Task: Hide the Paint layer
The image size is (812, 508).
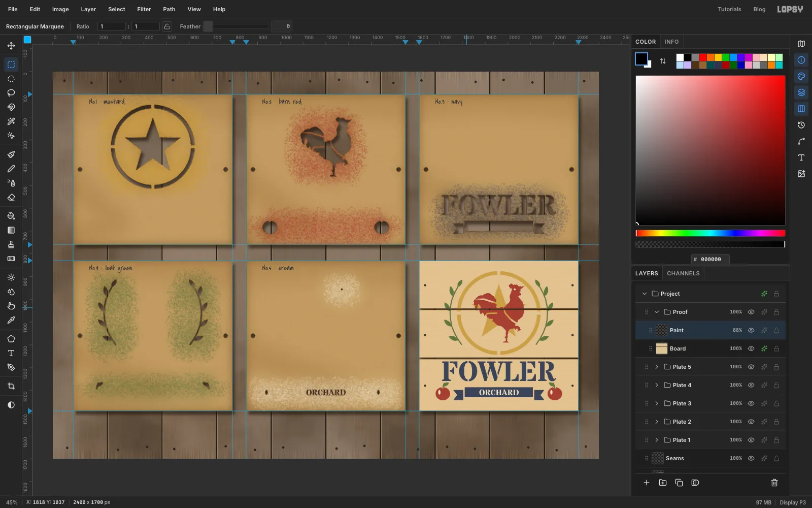Action: [x=751, y=330]
